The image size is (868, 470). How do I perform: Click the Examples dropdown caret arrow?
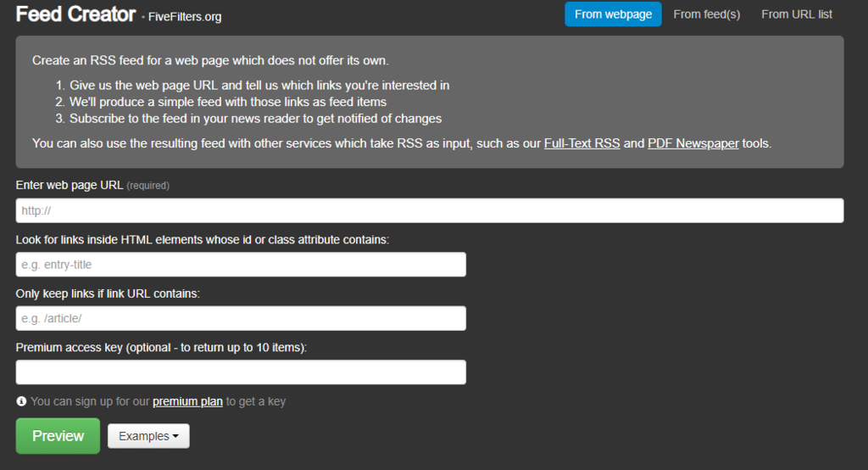[x=175, y=436]
